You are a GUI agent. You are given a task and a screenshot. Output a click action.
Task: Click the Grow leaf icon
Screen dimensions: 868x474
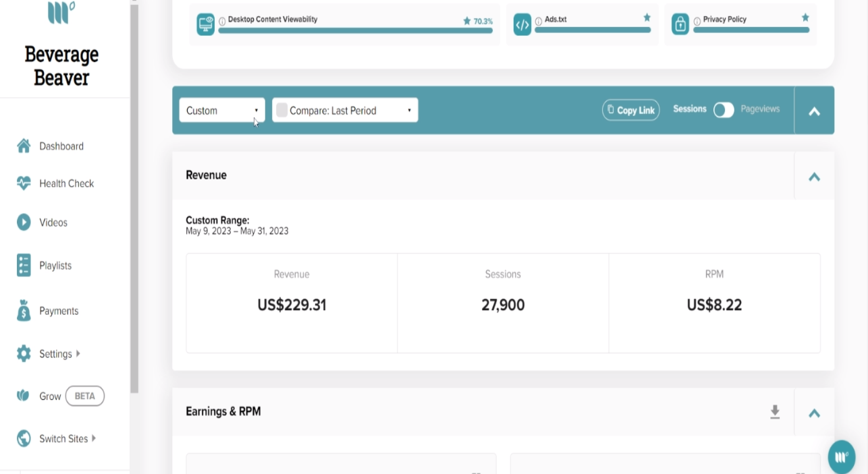coord(23,396)
